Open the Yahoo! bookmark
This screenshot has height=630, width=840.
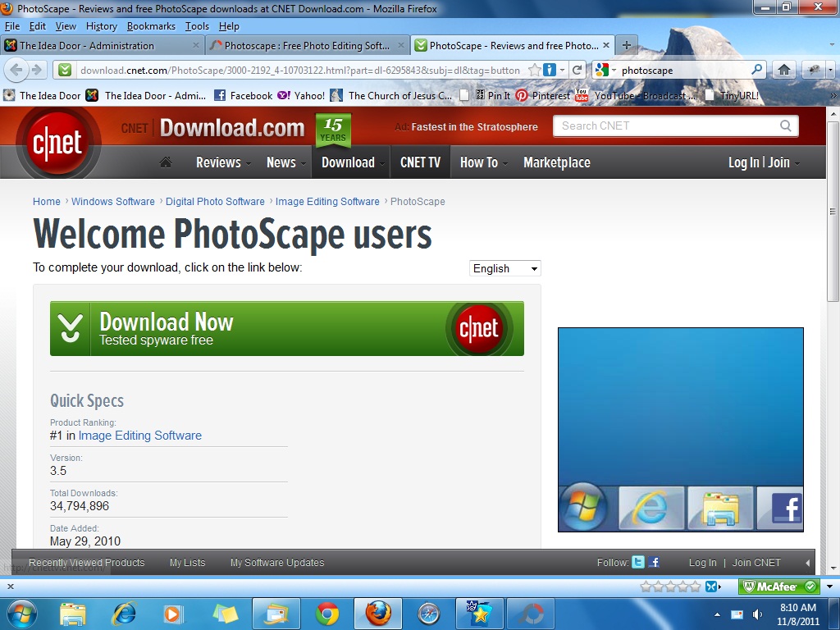301,95
